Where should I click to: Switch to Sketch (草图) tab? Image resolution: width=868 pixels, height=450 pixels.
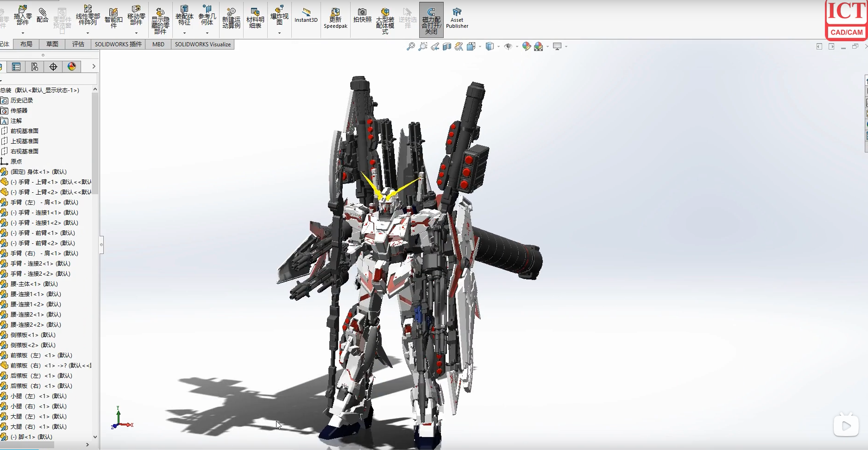(x=52, y=44)
